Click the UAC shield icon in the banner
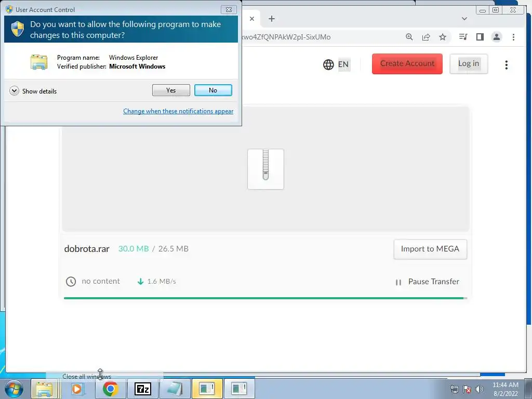The width and height of the screenshot is (532, 399). click(18, 29)
